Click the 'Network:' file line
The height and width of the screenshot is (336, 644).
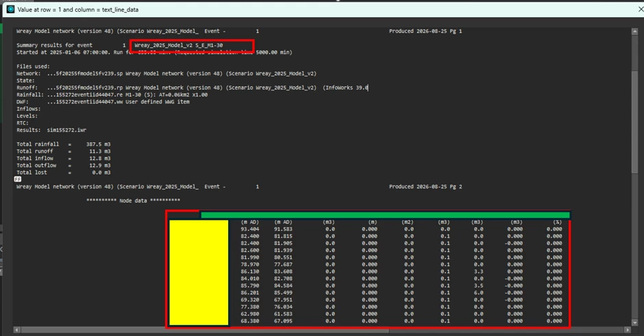pos(166,73)
